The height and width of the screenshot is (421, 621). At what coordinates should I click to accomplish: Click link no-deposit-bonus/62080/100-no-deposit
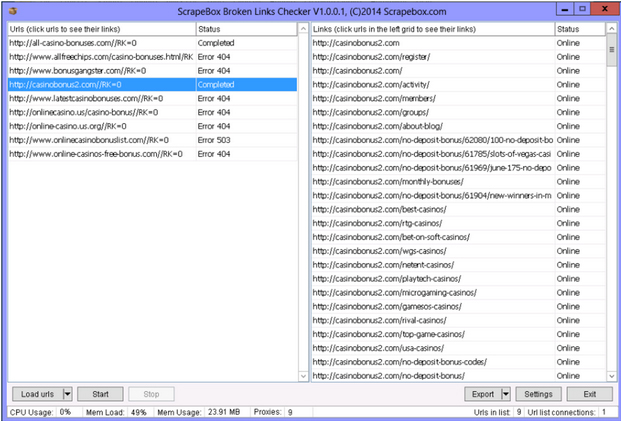(433, 140)
